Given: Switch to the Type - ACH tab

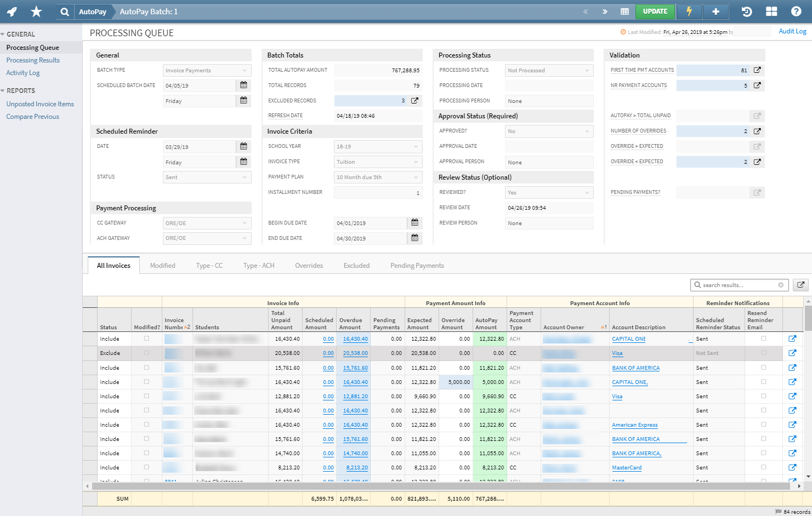Looking at the screenshot, I should 258,265.
